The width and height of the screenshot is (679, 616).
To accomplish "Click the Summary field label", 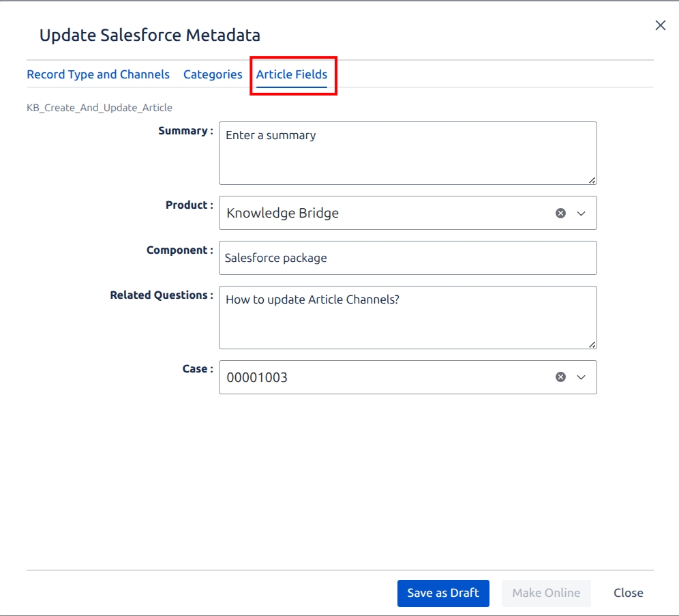I will pyautogui.click(x=185, y=131).
